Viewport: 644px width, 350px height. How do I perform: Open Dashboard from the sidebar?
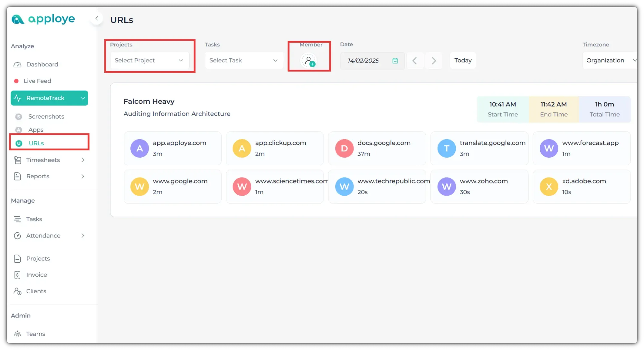(x=42, y=64)
